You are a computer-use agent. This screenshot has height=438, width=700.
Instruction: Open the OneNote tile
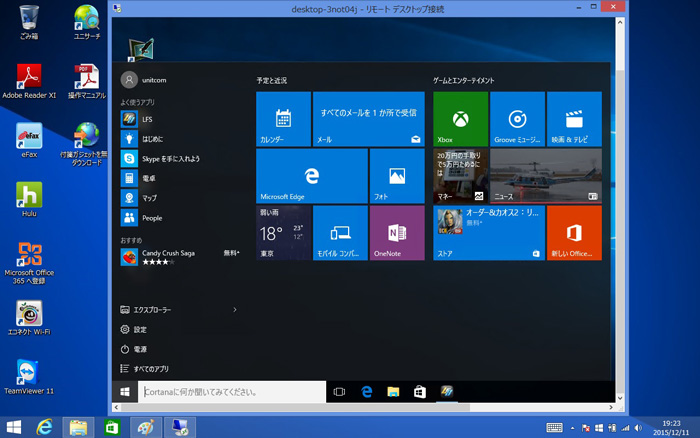[x=397, y=233]
